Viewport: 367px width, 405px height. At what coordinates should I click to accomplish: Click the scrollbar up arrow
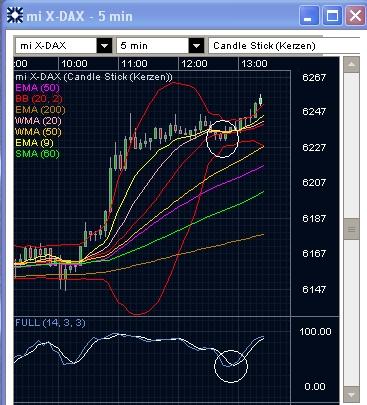coord(351,65)
